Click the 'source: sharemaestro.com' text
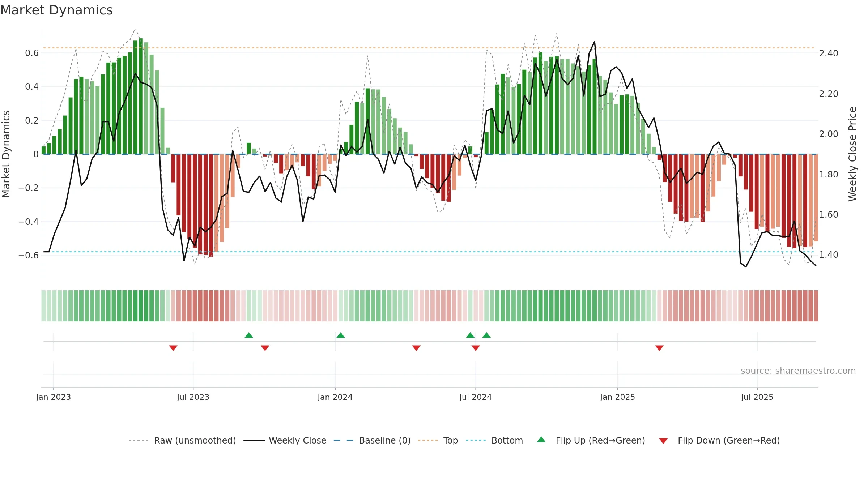Viewport: 868px width, 488px height. (x=798, y=371)
